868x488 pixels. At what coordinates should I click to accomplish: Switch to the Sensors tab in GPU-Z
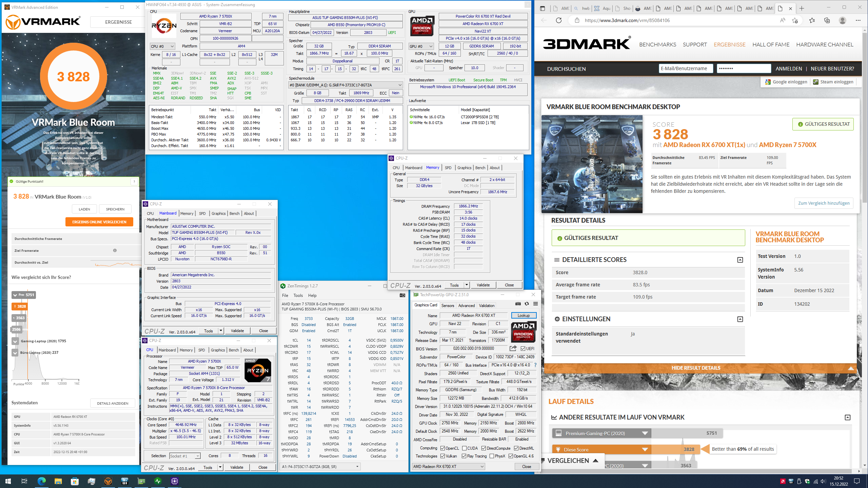coord(448,306)
